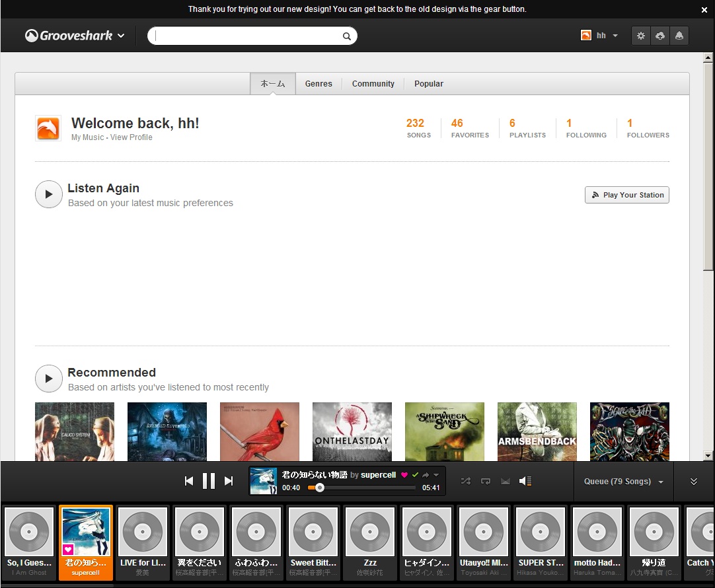Skip to the previous track
The image size is (715, 588).
pyautogui.click(x=189, y=481)
